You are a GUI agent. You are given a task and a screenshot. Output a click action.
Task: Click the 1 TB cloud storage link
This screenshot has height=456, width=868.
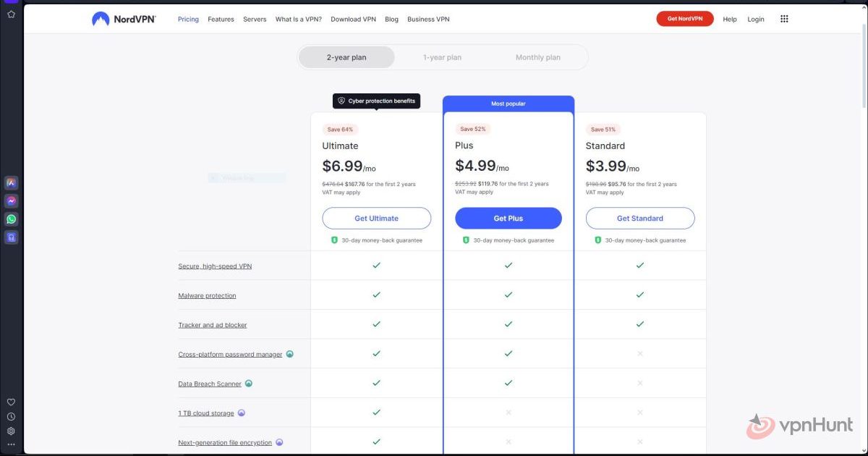[x=206, y=413]
